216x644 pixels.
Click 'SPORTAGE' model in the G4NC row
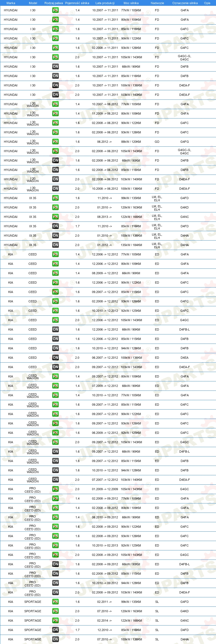click(x=33, y=621)
